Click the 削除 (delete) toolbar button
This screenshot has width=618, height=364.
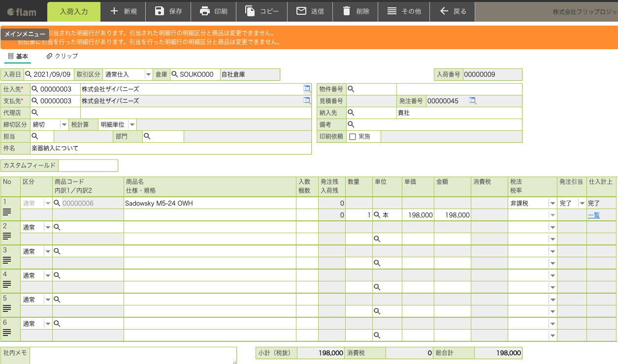point(356,11)
